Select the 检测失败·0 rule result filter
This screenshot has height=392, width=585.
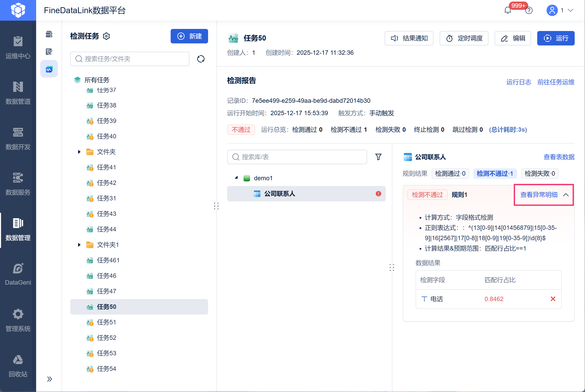coord(540,174)
